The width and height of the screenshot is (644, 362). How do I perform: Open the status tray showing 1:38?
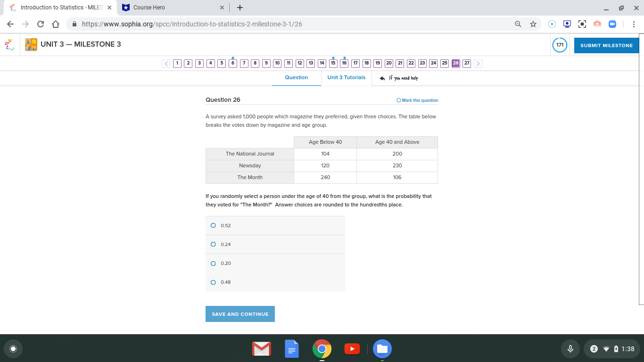[x=612, y=349]
